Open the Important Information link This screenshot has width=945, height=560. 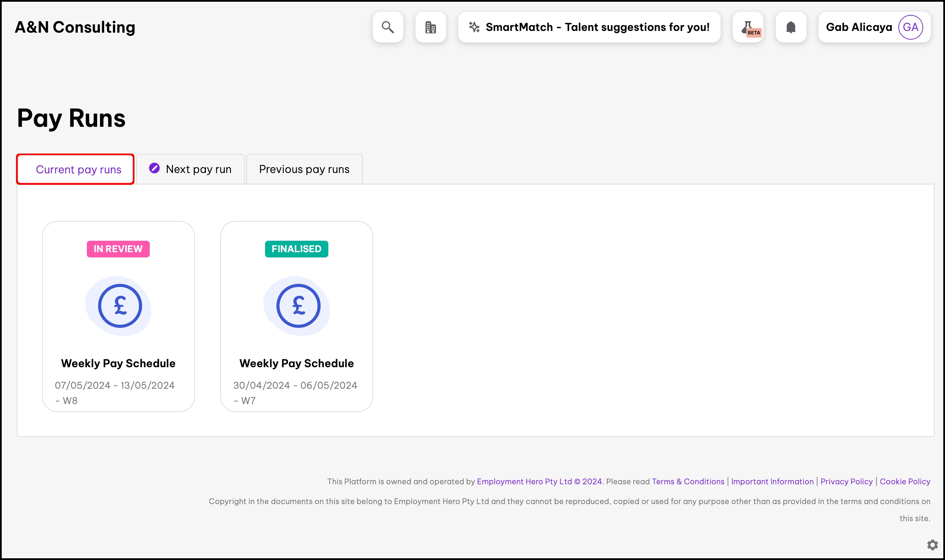772,481
